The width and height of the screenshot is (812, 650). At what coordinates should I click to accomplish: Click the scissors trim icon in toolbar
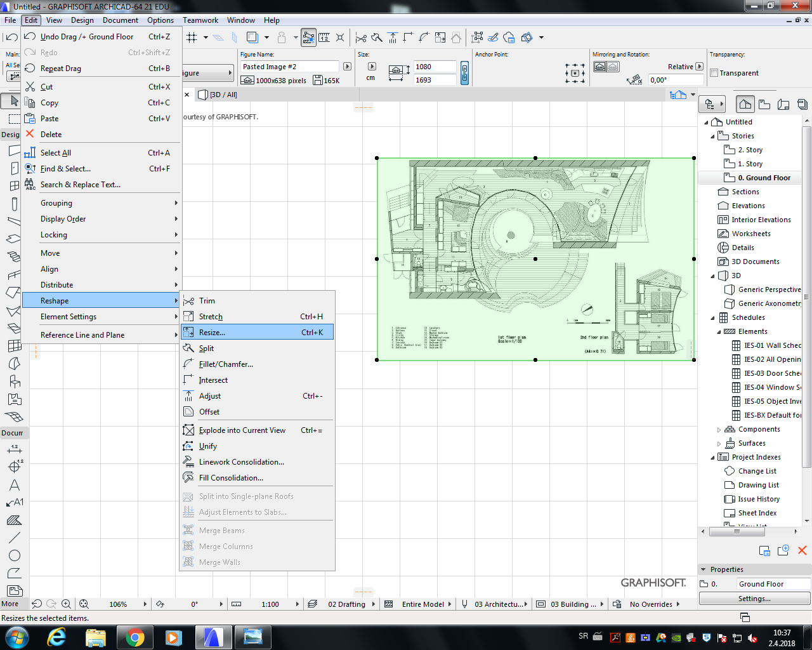click(x=361, y=37)
